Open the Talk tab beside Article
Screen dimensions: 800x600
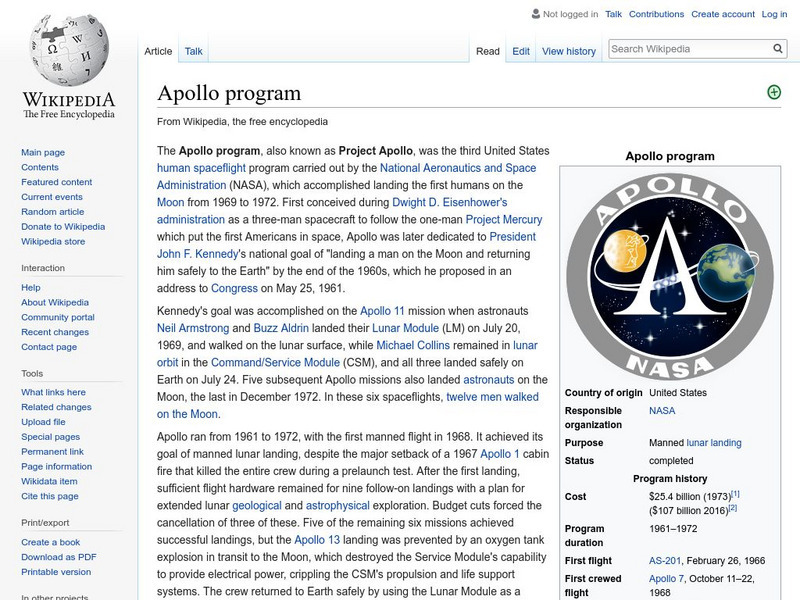[x=193, y=51]
